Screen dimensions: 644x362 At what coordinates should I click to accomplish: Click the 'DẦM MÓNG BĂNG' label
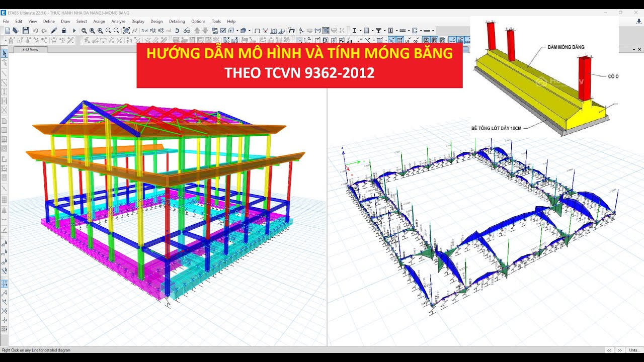(566, 47)
